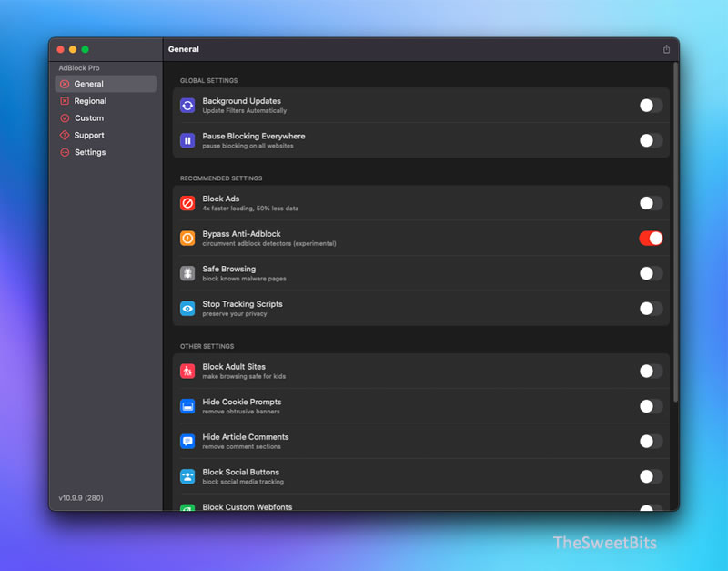Click the red Block Ads icon

point(187,203)
